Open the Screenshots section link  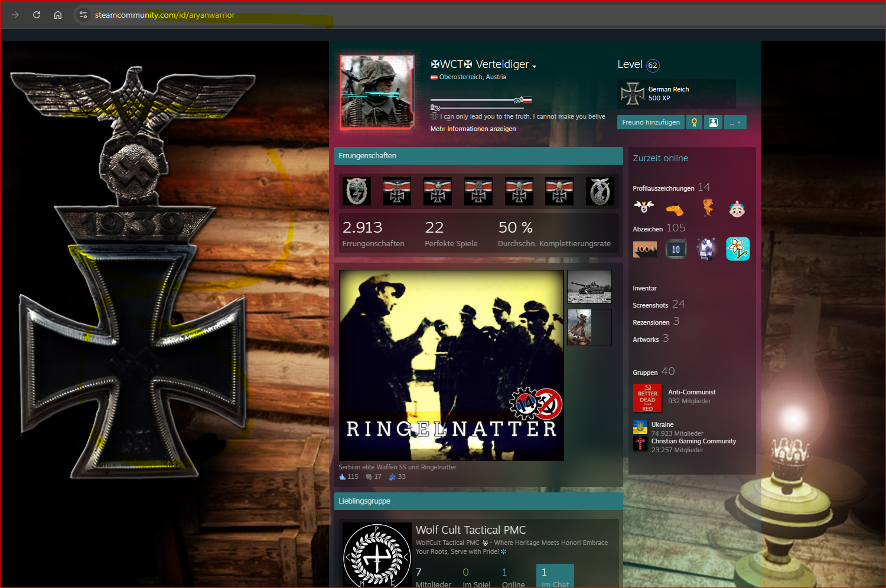(650, 305)
